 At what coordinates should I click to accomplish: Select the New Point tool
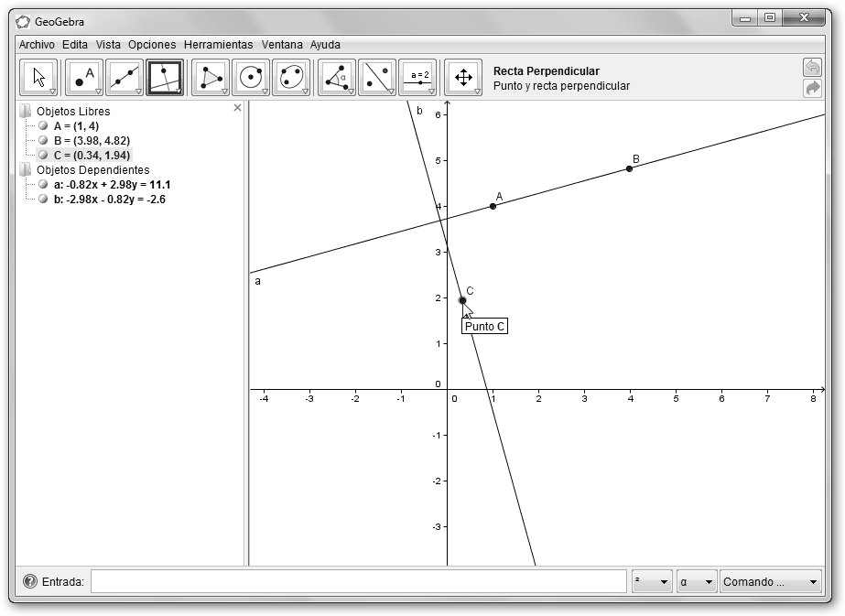coord(84,78)
